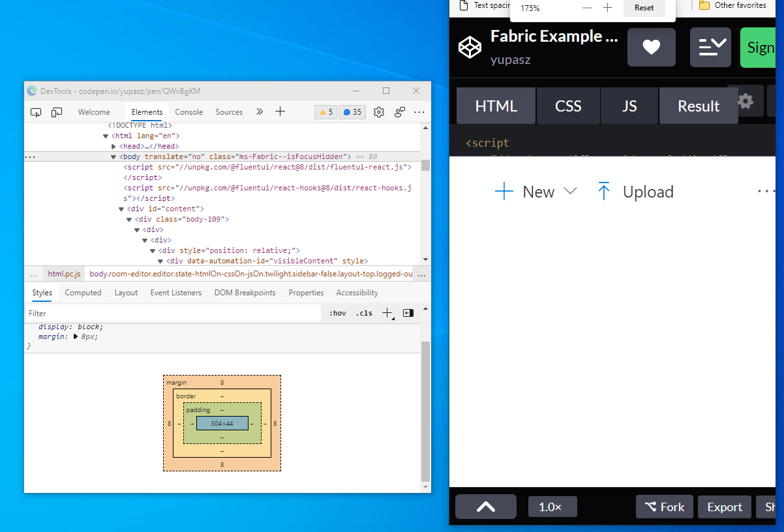Show more DevTools panels via double chevron

259,112
